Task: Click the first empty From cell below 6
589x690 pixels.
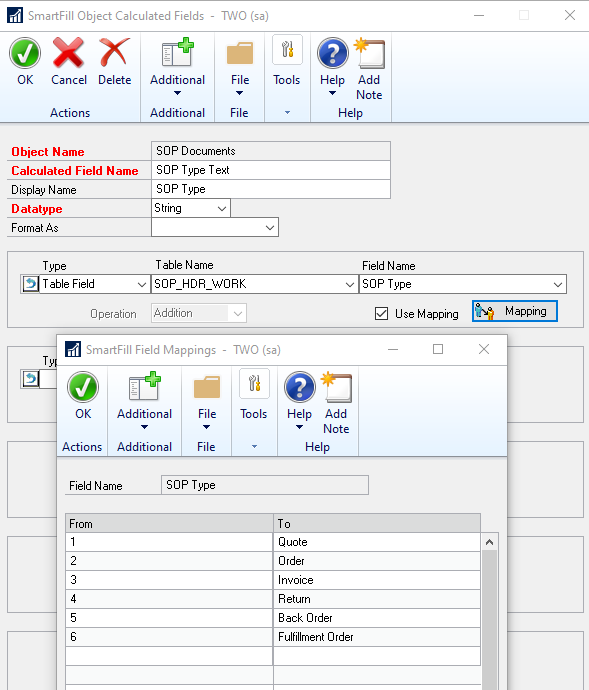Action: click(169, 656)
